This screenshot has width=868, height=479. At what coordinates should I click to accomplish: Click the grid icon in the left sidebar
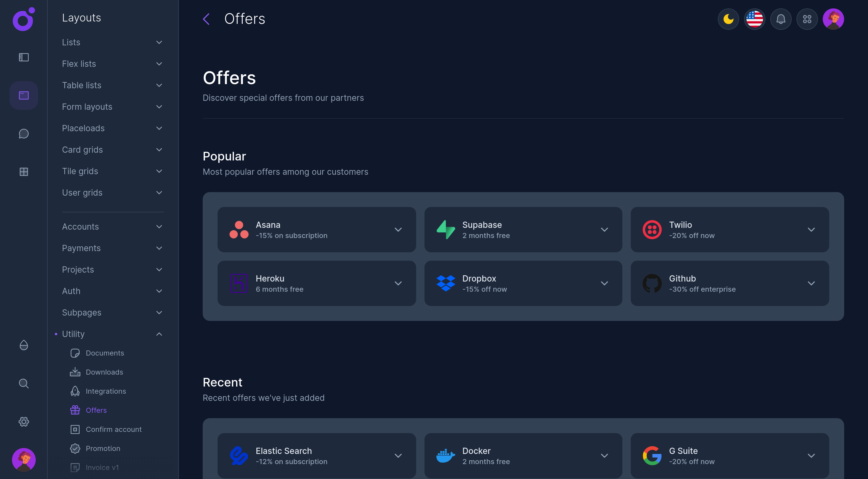(24, 171)
